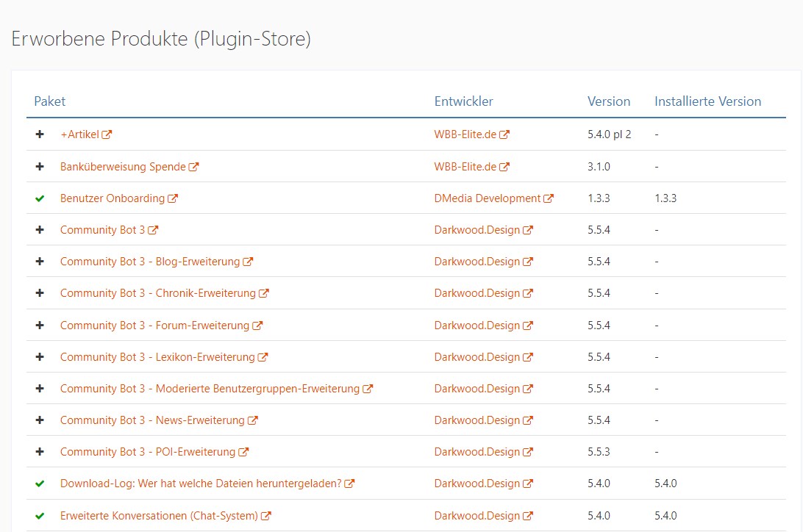Click the Entwickler column header
The height and width of the screenshot is (532, 803).
coord(463,101)
